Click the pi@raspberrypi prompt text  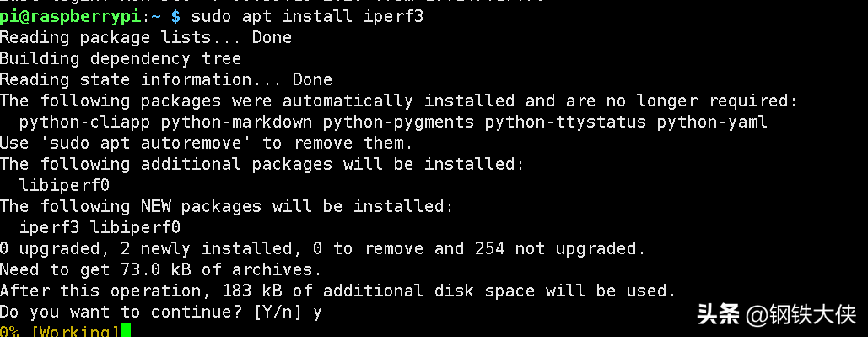[x=71, y=16]
